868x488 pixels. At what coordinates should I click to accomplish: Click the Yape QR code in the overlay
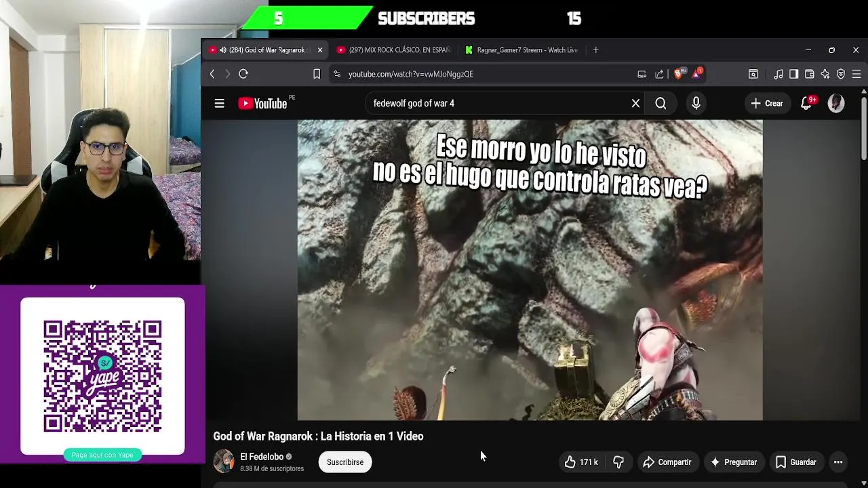[102, 376]
